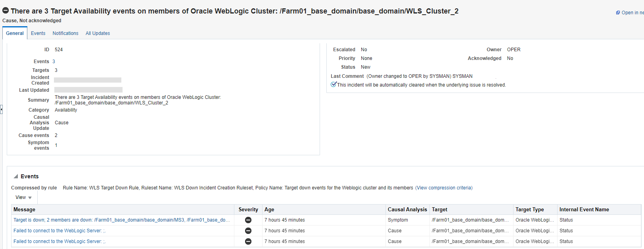Image resolution: width=644 pixels, height=249 pixels.
Task: Click the Events count link showing 3
Action: click(x=54, y=62)
